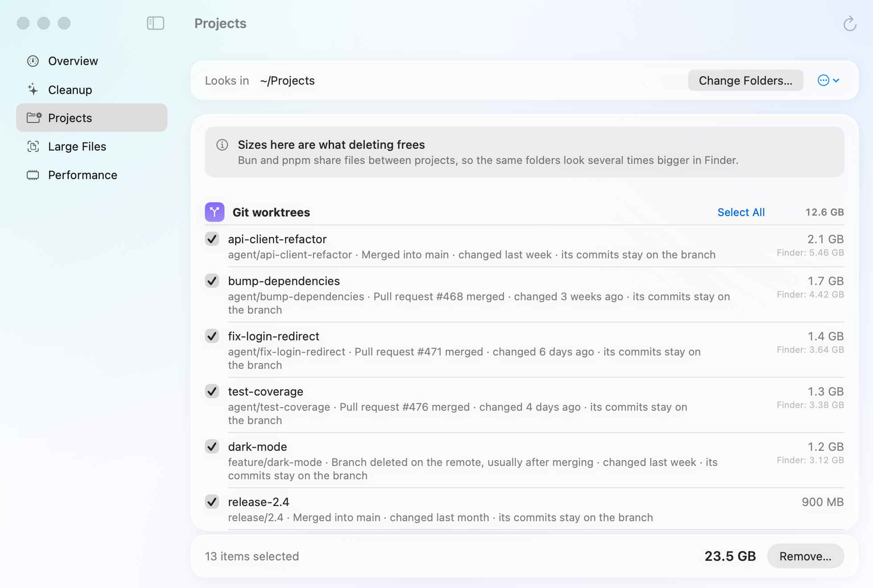
Task: Click the dark-mode row title
Action: tap(257, 447)
